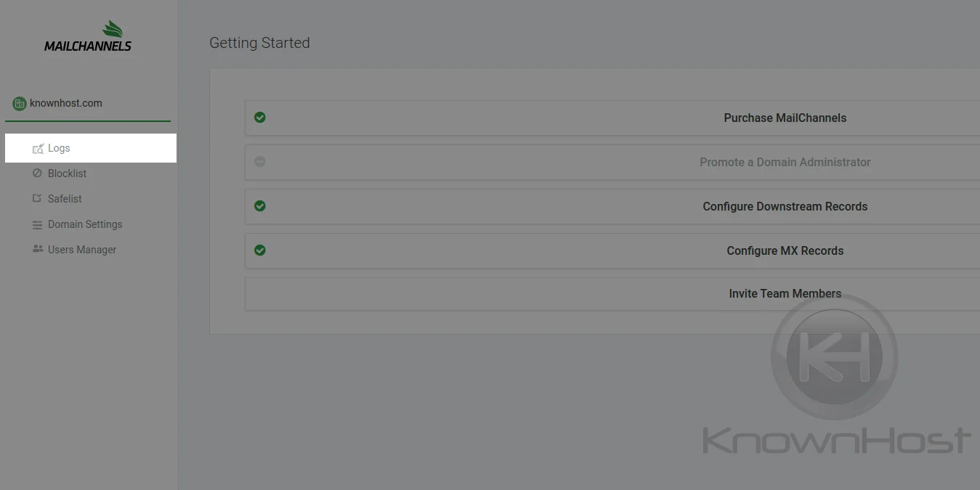Expand the Configure MX Records step

[612, 250]
